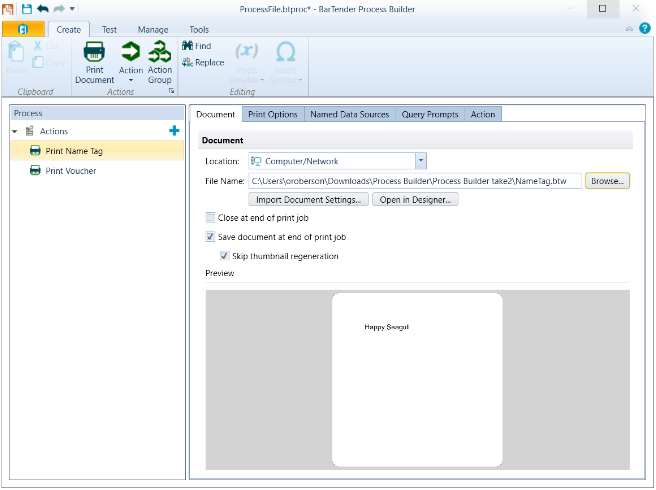
Task: Click the Replace icon in Editing
Action: pyautogui.click(x=187, y=62)
